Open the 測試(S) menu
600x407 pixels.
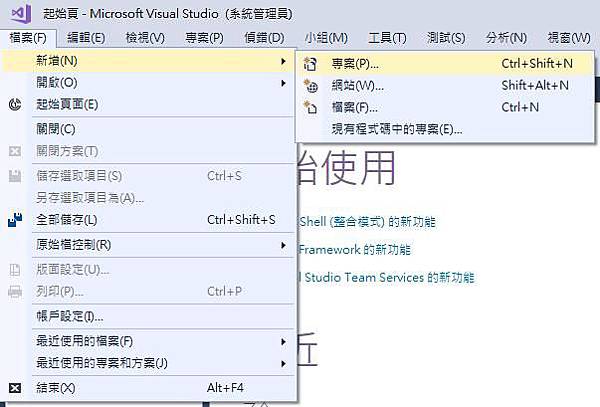446,38
